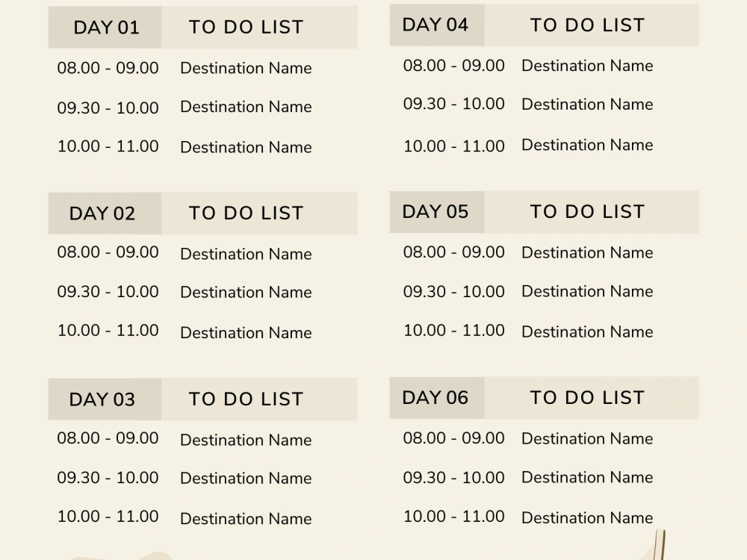Click the DAY 03 header label

point(102,399)
